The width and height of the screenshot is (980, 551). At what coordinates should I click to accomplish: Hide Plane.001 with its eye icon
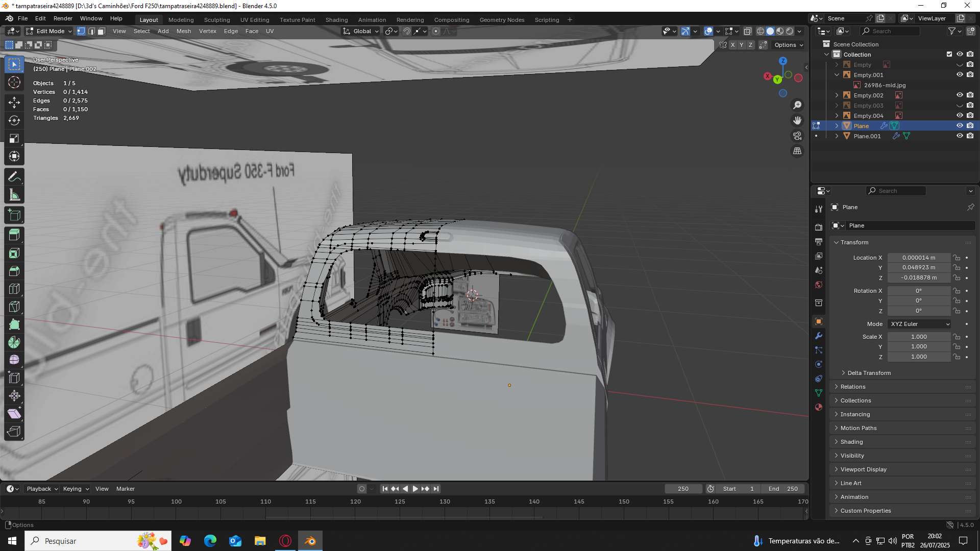960,136
